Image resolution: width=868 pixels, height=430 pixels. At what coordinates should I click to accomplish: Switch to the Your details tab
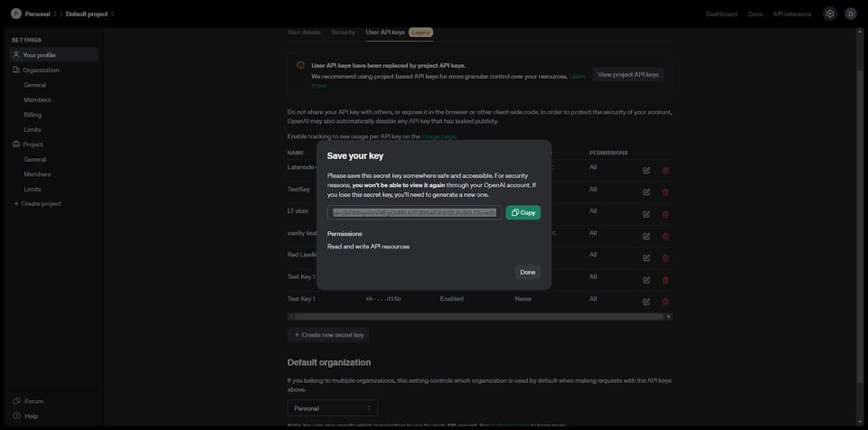click(x=304, y=33)
